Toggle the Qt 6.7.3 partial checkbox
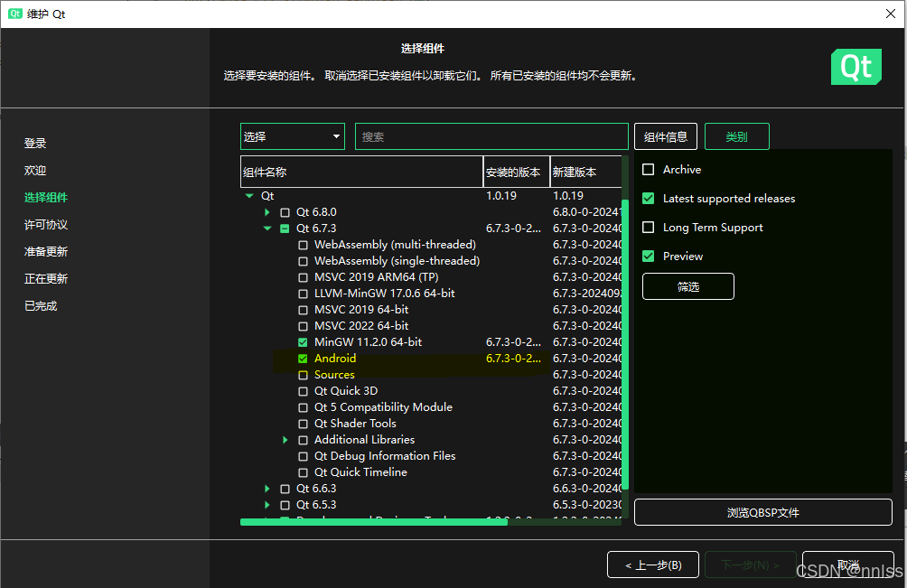Image resolution: width=907 pixels, height=588 pixels. (x=285, y=229)
